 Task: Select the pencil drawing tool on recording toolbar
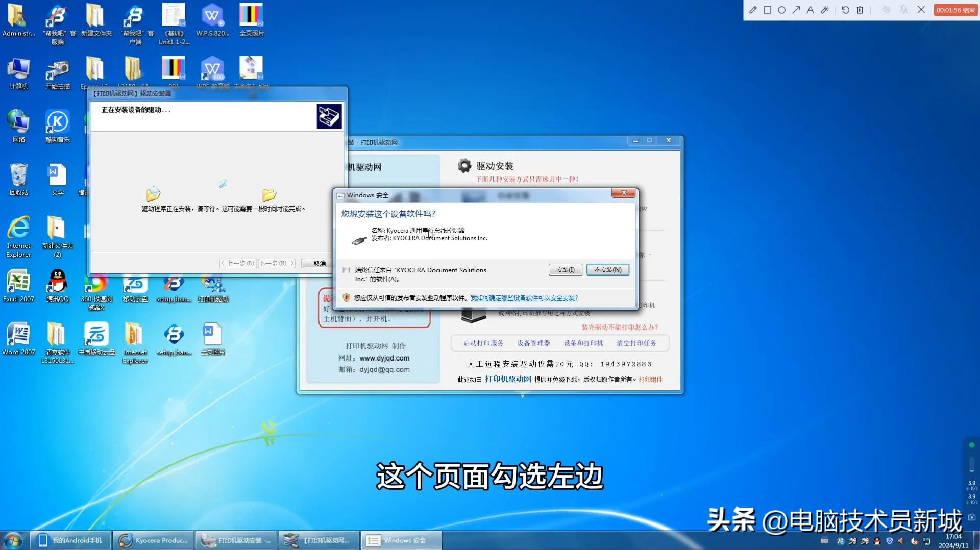pos(753,10)
